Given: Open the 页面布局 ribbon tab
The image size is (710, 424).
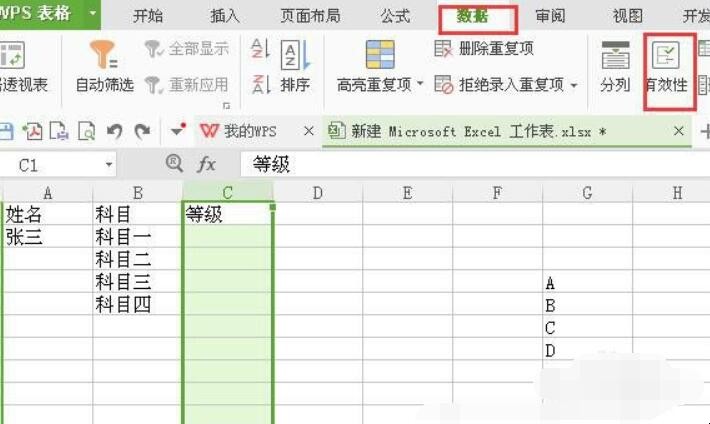Looking at the screenshot, I should pos(310,16).
